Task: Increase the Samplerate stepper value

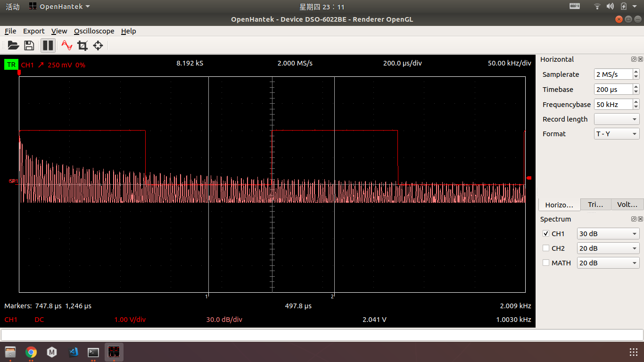Action: [636, 72]
